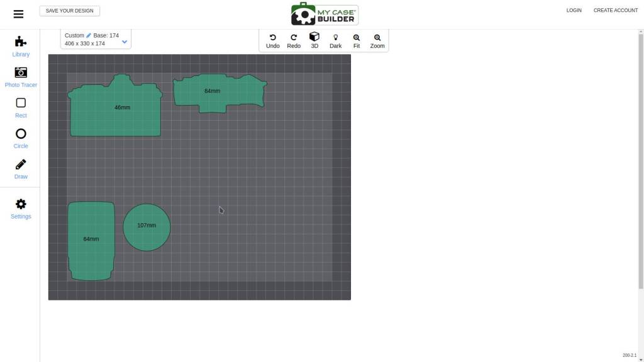Toggle Dark mode lightbulb
The width and height of the screenshot is (644, 362).
(x=336, y=41)
